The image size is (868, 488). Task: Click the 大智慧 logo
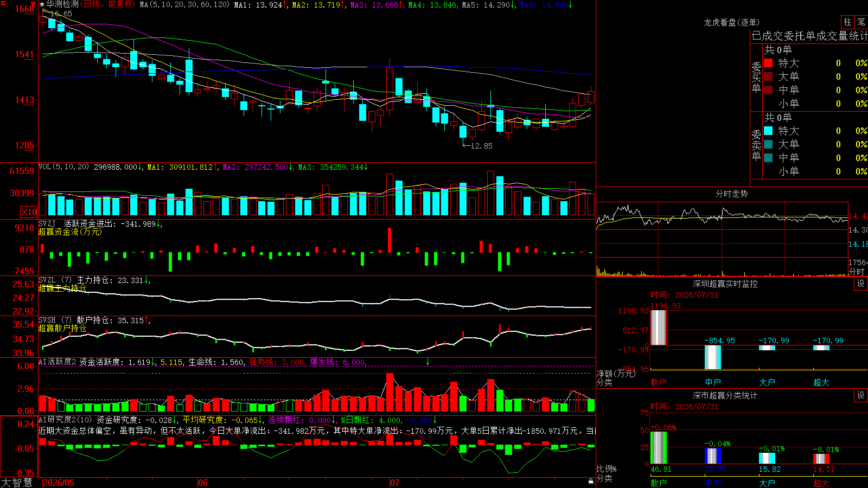pos(17,482)
